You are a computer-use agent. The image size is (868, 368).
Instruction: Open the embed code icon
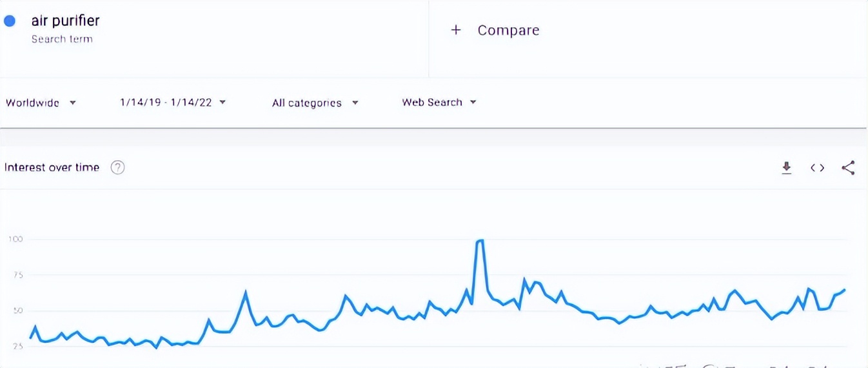pos(817,168)
